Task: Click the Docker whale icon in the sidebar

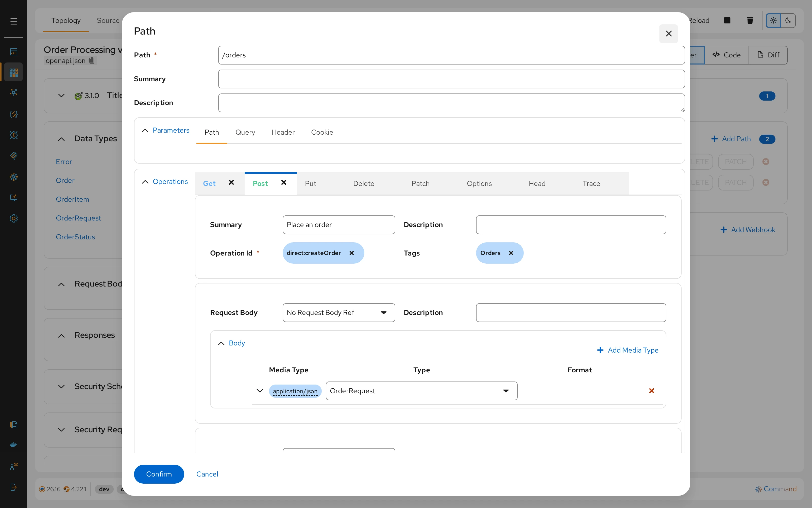Action: [x=13, y=445]
